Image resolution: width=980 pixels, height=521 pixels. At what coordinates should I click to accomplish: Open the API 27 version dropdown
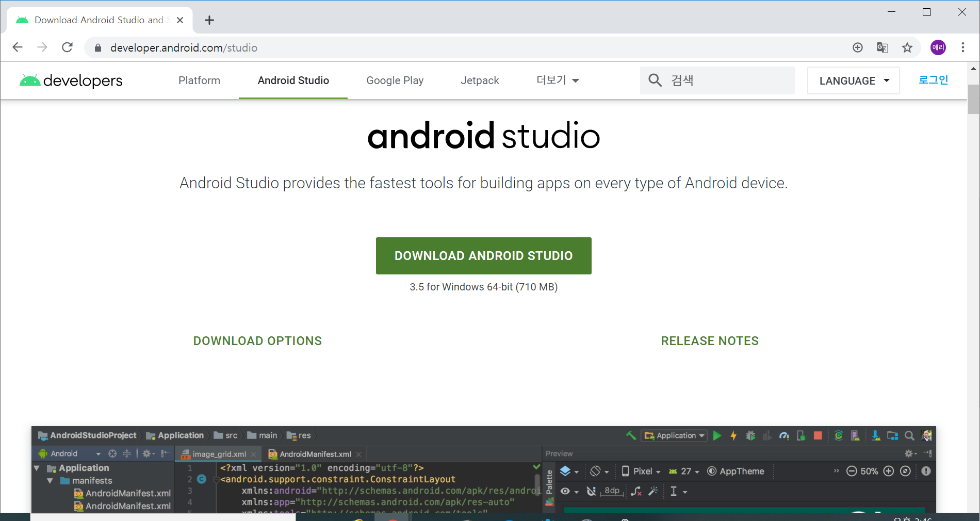[x=684, y=471]
